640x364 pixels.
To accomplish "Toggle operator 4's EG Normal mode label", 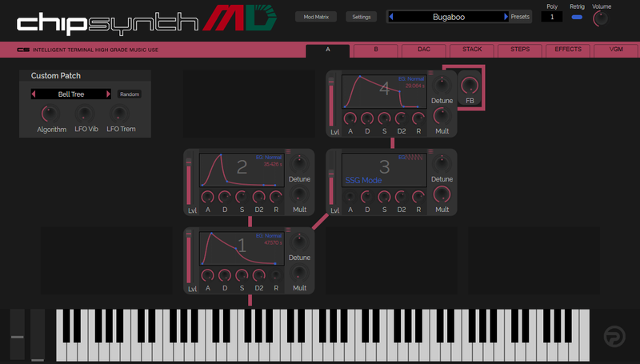I will click(415, 79).
